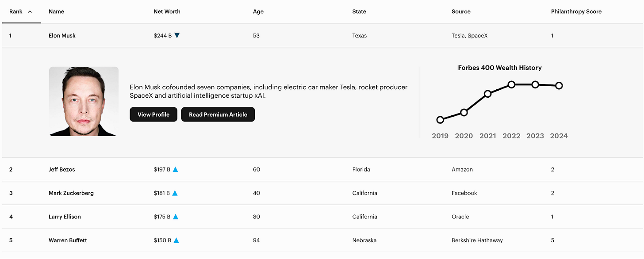Viewport: 644px width, 259px height.
Task: Click Elon Musk's down net worth arrow
Action: pyautogui.click(x=177, y=35)
